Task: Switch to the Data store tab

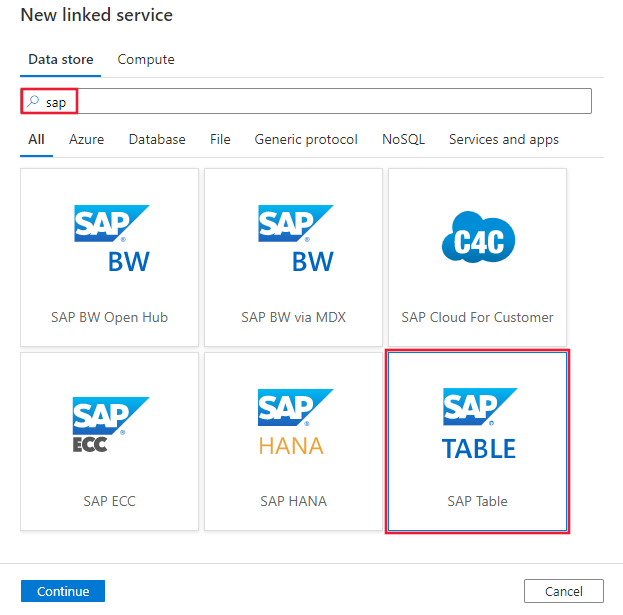Action: click(61, 60)
